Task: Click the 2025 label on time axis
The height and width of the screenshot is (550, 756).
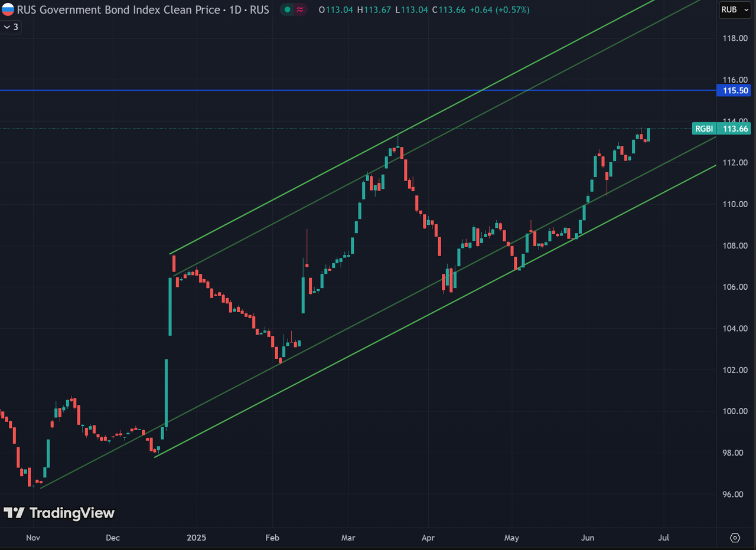Action: point(196,538)
